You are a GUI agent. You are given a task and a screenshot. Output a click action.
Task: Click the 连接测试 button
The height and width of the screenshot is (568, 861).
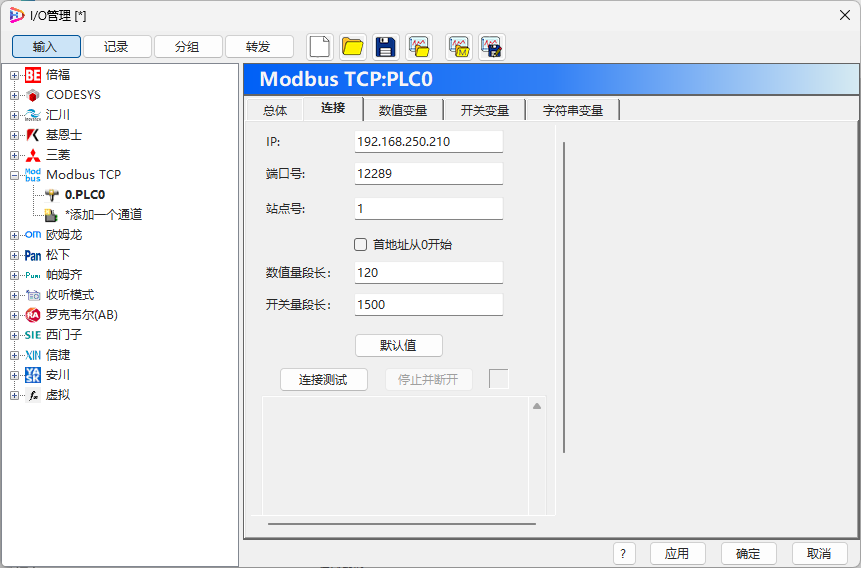coord(323,380)
